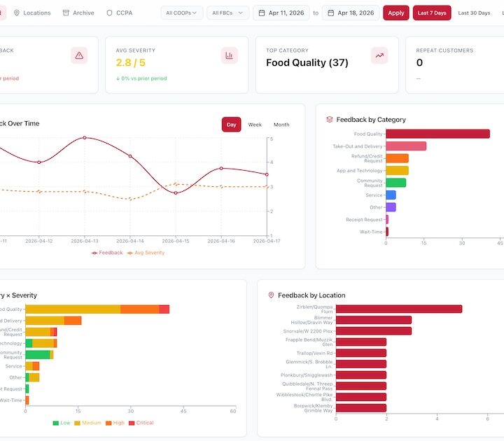504x441 pixels.
Task: Toggle the Avg Severity series in legend
Action: click(x=146, y=253)
